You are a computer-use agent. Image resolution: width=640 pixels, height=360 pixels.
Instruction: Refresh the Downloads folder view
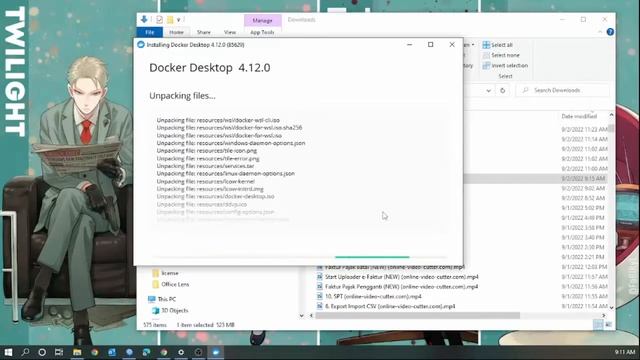click(502, 90)
